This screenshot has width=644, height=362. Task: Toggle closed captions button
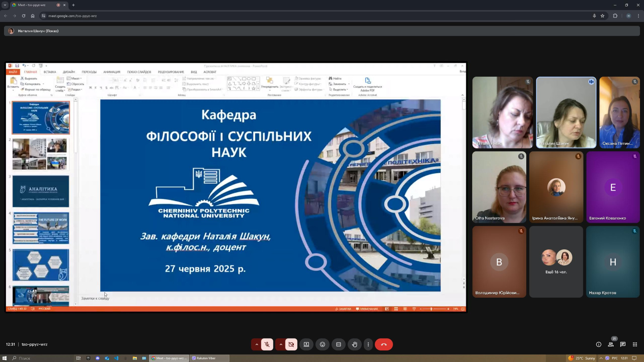click(x=338, y=344)
